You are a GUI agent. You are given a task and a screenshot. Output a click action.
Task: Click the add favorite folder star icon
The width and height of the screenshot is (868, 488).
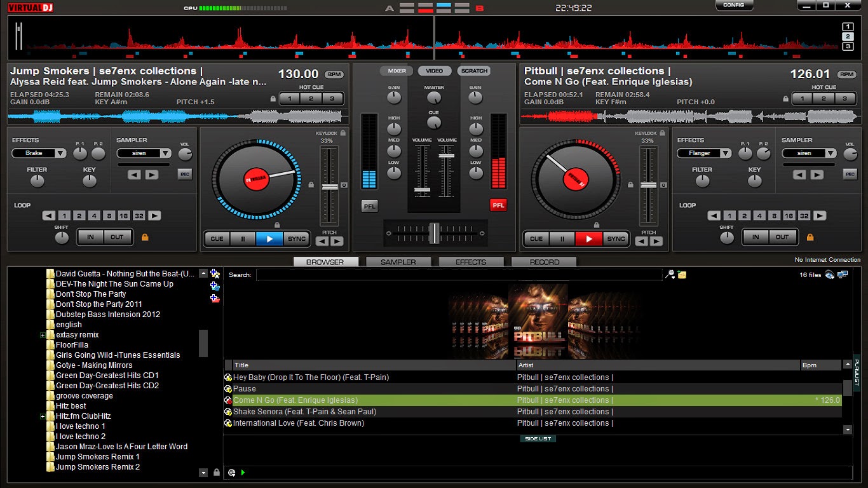click(x=215, y=273)
